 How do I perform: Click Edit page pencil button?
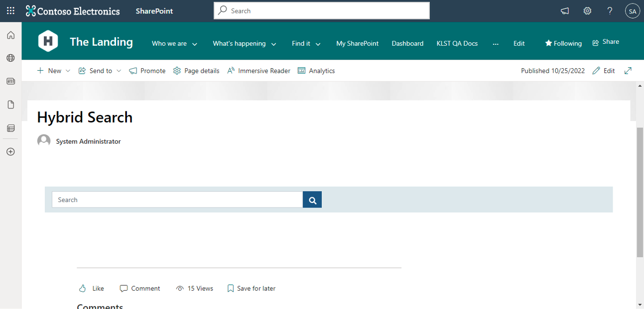604,71
